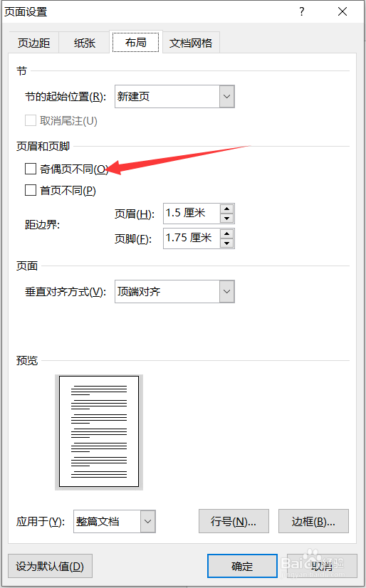Open the 行号 line numbers dialog
The width and height of the screenshot is (366, 588).
click(x=234, y=521)
